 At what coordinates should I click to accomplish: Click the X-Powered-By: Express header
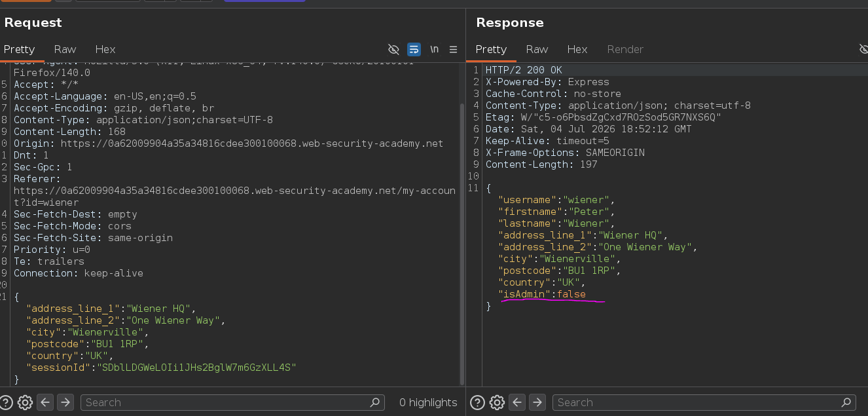[x=547, y=82]
